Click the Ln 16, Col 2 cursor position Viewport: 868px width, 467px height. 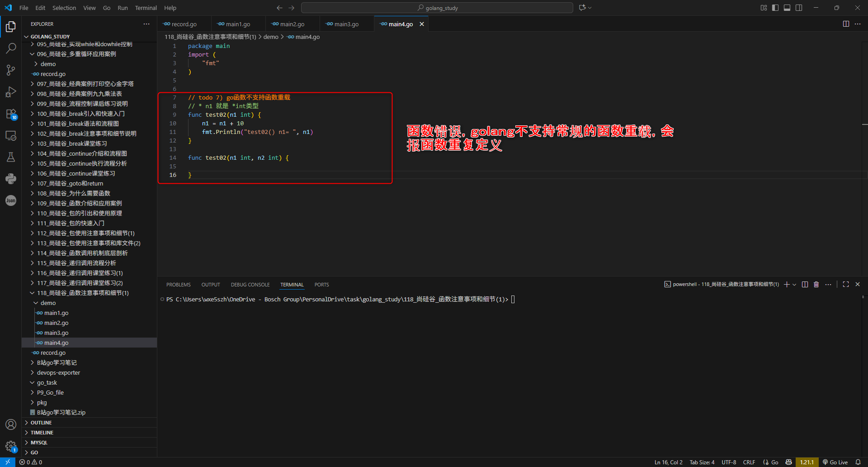point(669,462)
